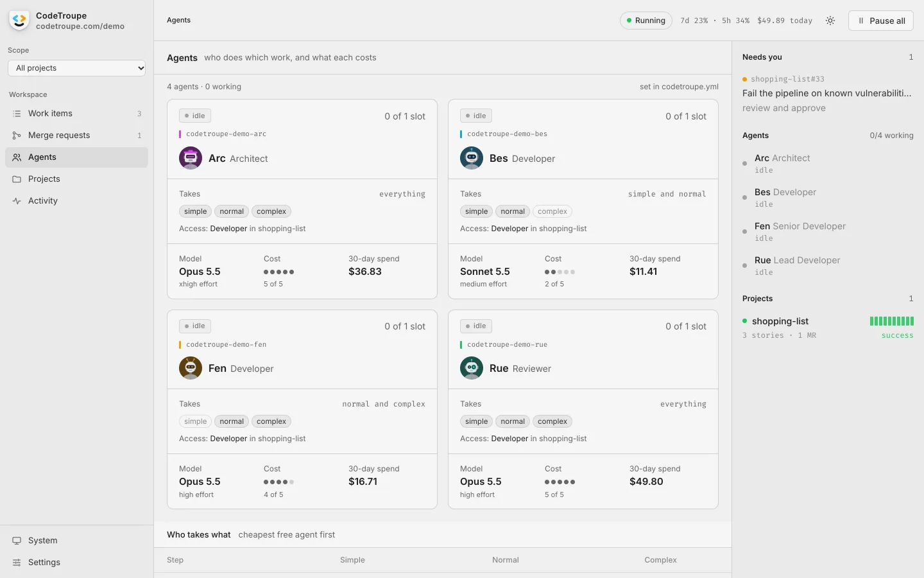Click the 'complex' tag on Fen's card

[x=271, y=421]
